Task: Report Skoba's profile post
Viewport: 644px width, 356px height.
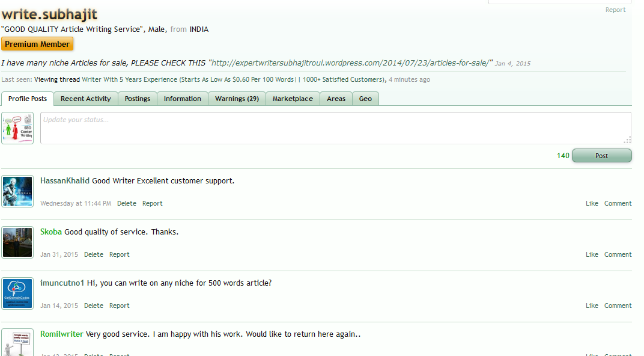Action: point(119,254)
